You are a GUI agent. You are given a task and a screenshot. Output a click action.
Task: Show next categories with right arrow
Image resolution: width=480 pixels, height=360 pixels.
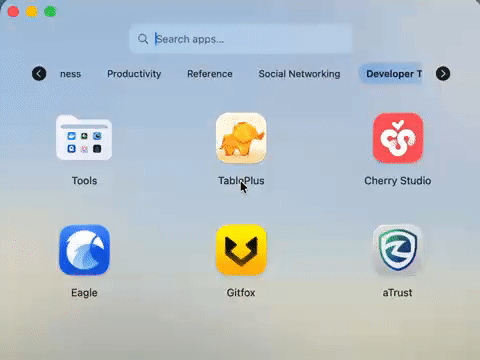point(443,74)
